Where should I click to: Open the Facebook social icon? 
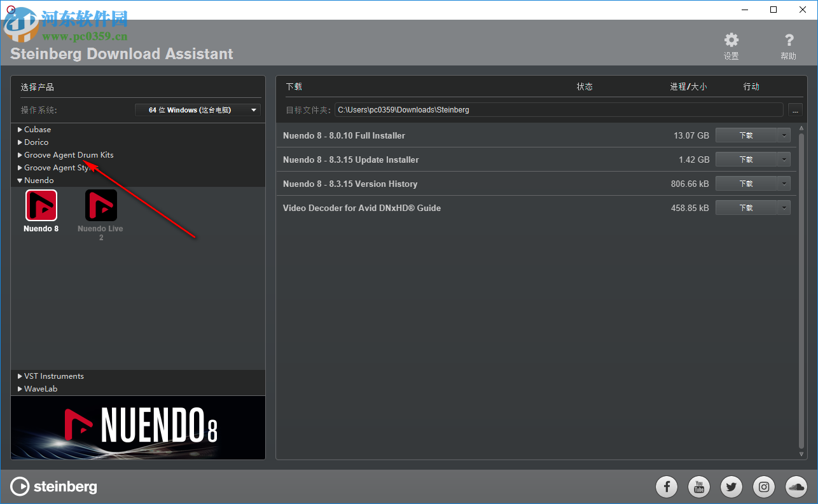(666, 486)
